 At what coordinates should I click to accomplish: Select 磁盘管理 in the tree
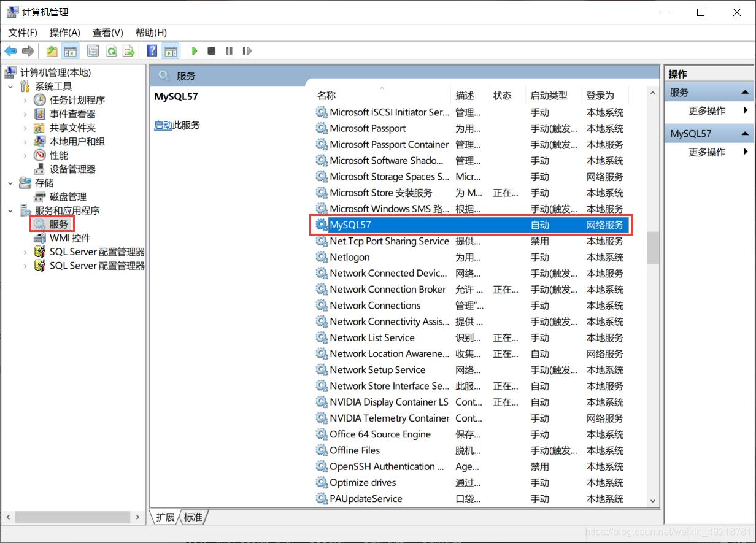click(67, 197)
